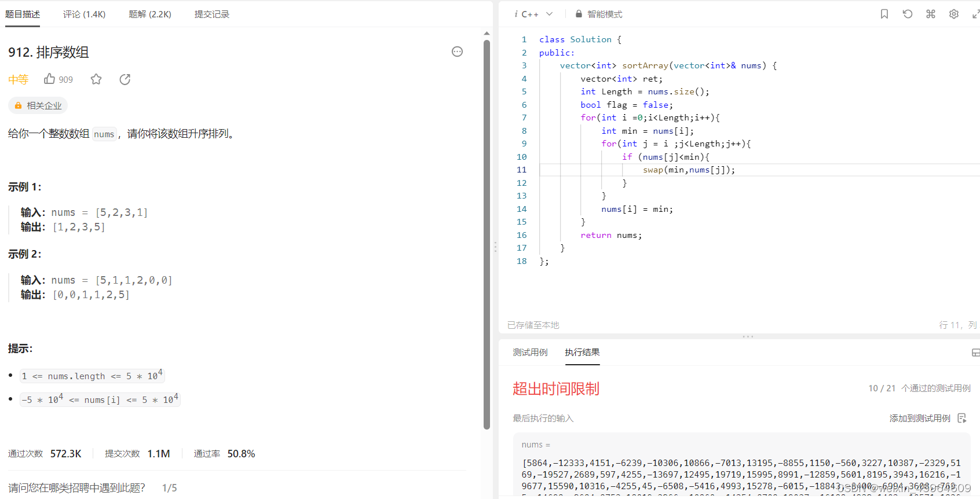The image size is (980, 499).
Task: Expand the language selector chevron
Action: (549, 14)
